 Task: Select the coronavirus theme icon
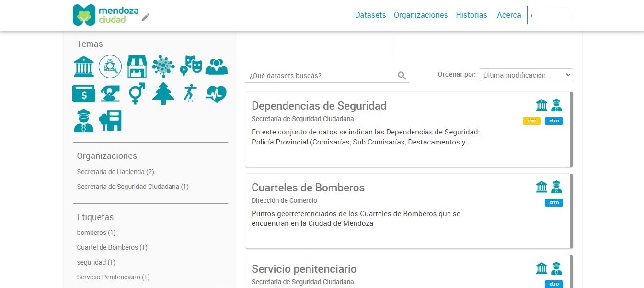point(163,66)
